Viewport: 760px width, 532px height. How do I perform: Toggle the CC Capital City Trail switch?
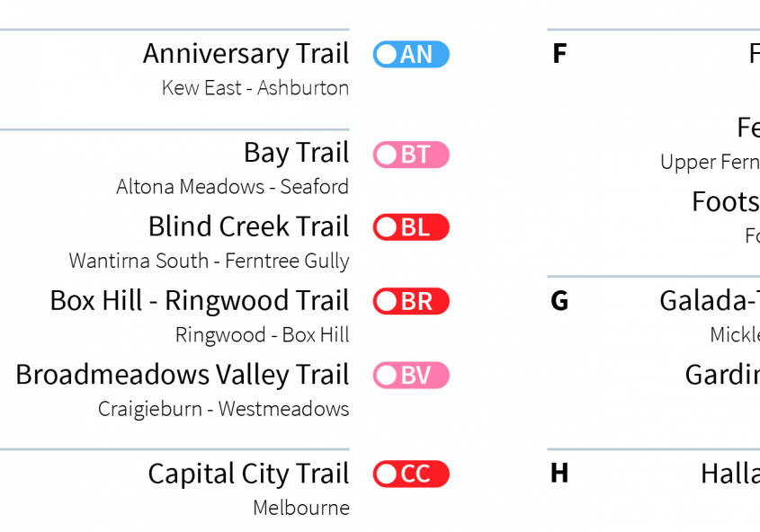click(411, 474)
